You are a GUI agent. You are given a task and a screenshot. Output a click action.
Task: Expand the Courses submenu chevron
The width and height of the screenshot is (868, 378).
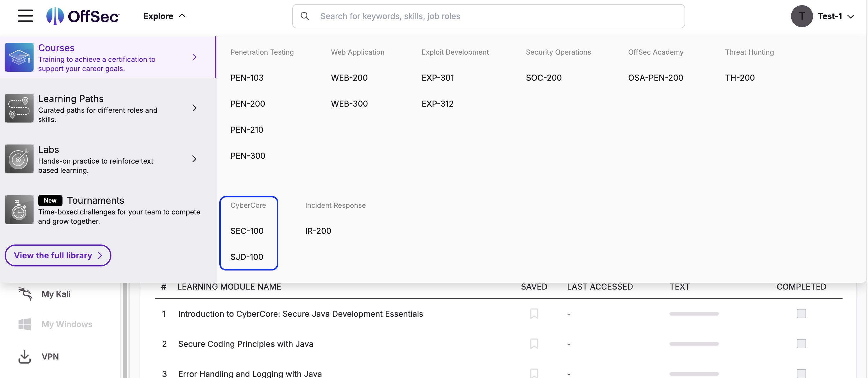tap(194, 57)
